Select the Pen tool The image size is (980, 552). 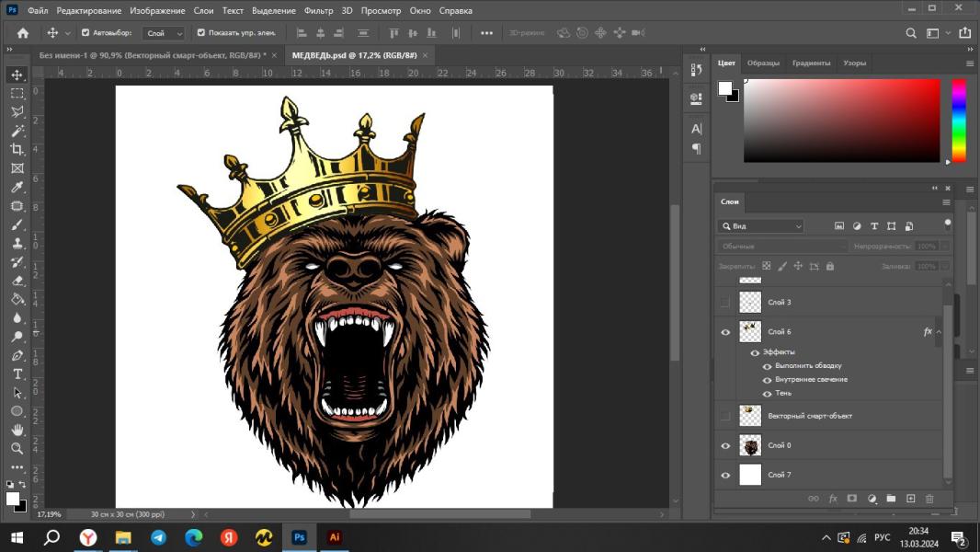pyautogui.click(x=17, y=355)
